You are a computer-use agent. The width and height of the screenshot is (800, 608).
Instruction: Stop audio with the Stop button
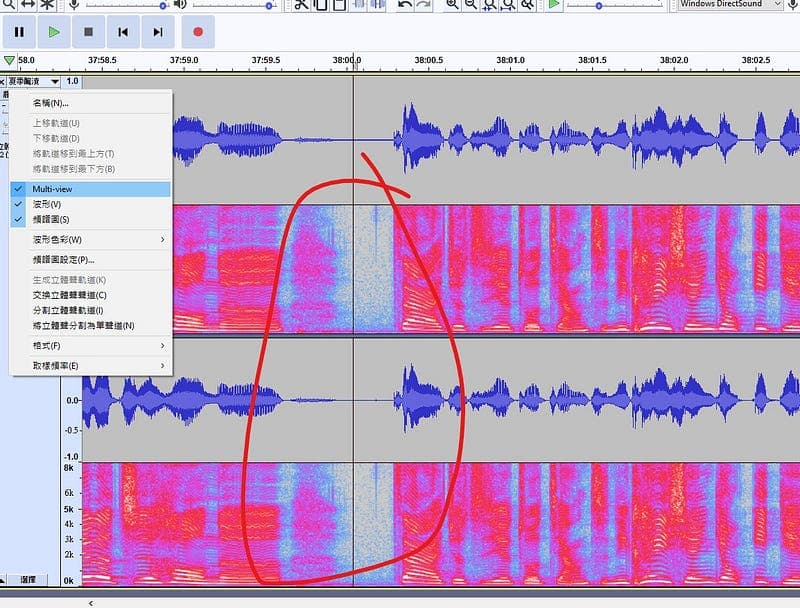pyautogui.click(x=88, y=32)
